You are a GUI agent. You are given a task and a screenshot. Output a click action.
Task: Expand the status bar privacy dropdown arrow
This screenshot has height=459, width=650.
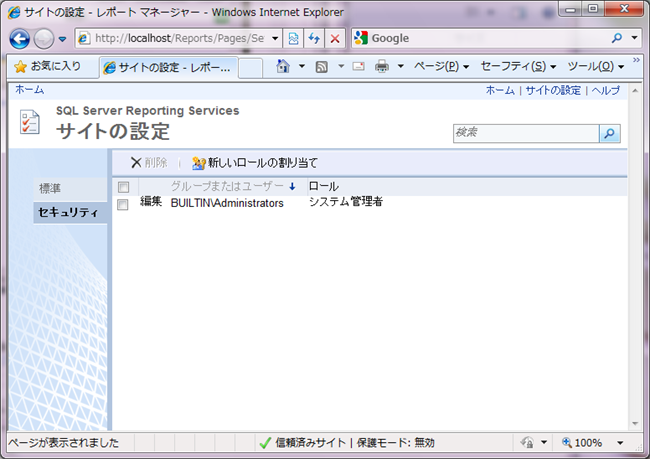click(x=544, y=442)
